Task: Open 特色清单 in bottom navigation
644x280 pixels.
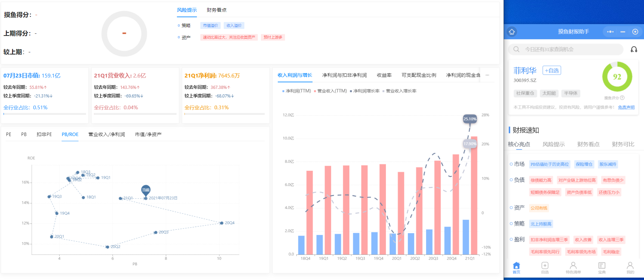Action: [573, 268]
